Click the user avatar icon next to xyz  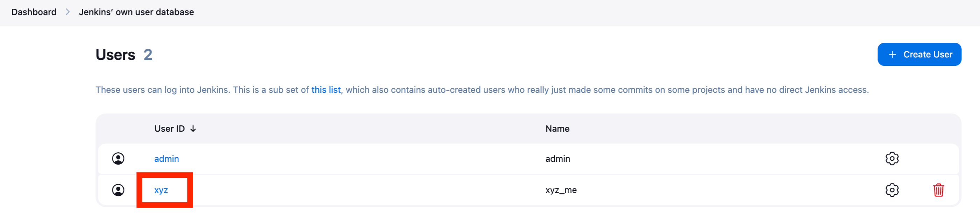(118, 190)
